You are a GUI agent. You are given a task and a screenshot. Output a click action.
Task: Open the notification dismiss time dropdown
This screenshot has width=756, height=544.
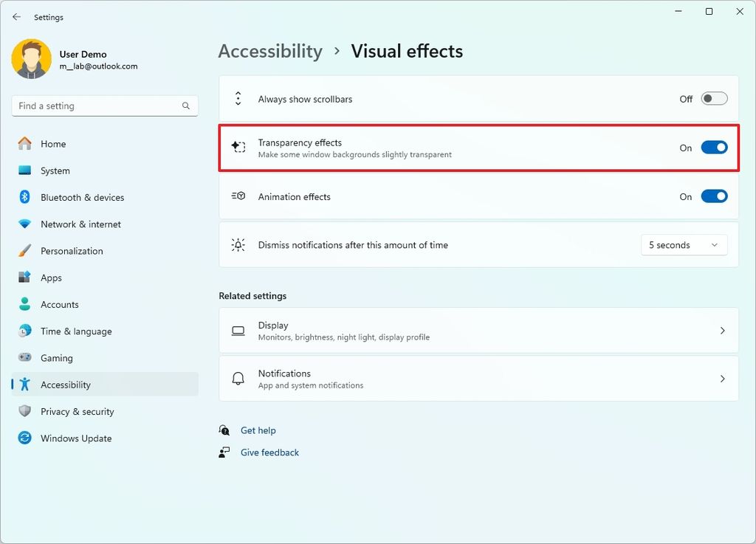tap(683, 244)
